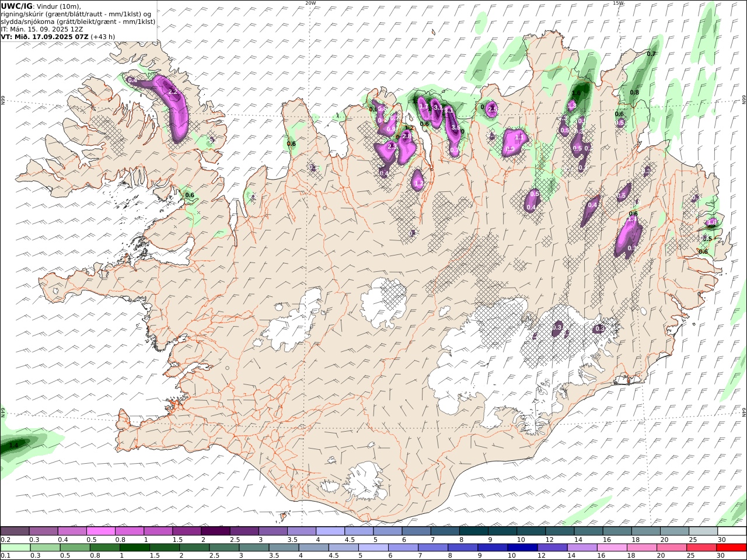The image size is (747, 560).
Task: Select the dark teal upper swatch between 8 and 9
Action: (474, 531)
